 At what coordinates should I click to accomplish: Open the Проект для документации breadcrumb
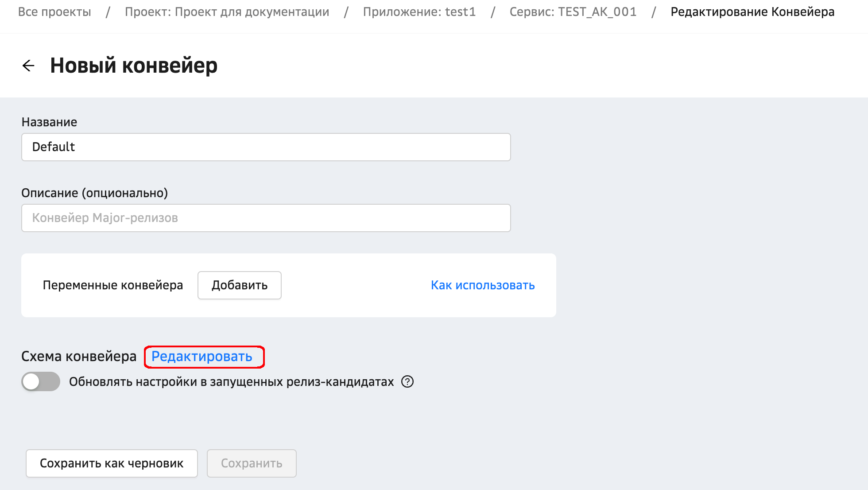227,12
